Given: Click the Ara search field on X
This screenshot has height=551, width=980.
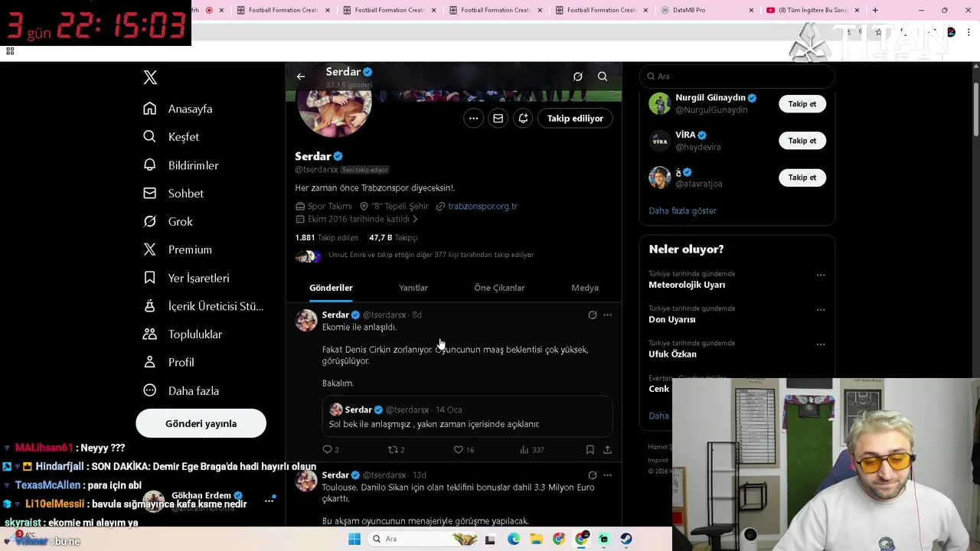Looking at the screenshot, I should coord(737,77).
